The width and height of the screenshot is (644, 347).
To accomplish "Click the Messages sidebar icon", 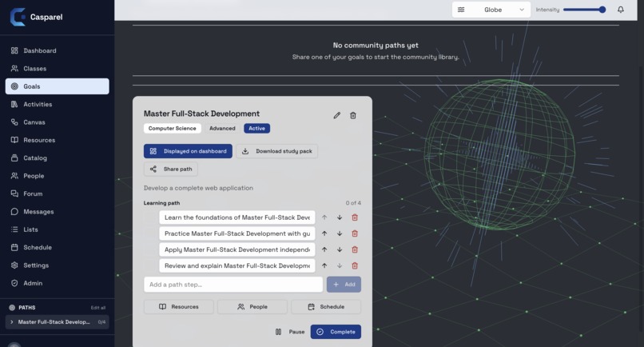I will click(x=14, y=212).
